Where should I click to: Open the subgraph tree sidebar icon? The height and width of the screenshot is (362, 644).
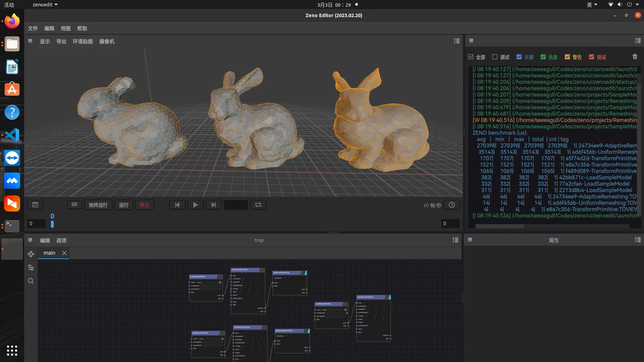pyautogui.click(x=31, y=267)
